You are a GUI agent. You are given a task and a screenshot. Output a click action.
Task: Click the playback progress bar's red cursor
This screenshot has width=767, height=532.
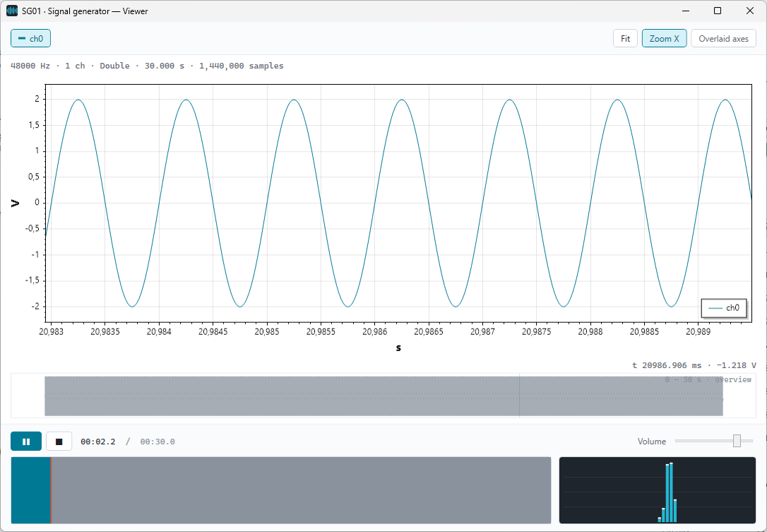coord(51,490)
